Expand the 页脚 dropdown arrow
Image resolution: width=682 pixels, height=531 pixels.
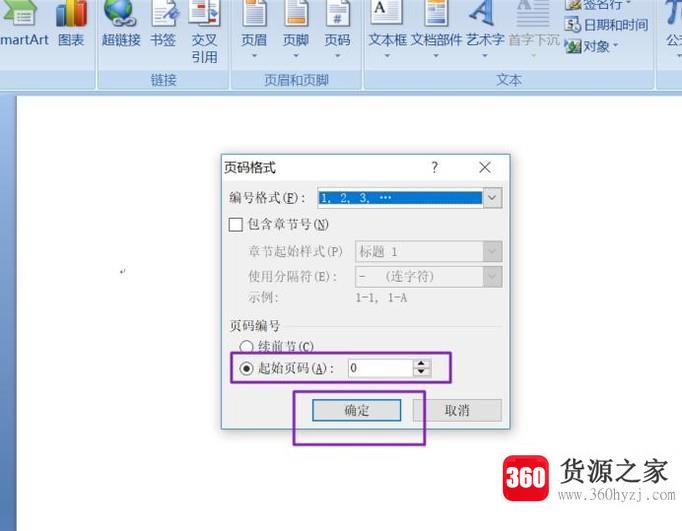click(296, 56)
